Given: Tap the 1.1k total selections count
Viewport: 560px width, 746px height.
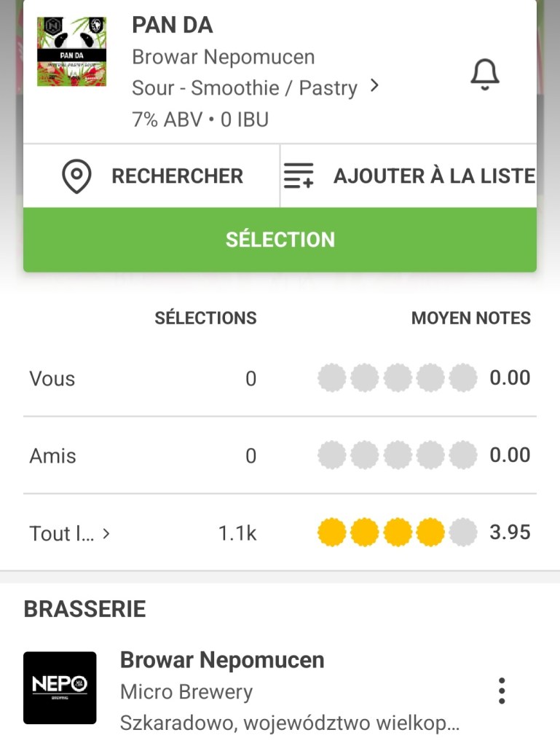Looking at the screenshot, I should coord(237,533).
